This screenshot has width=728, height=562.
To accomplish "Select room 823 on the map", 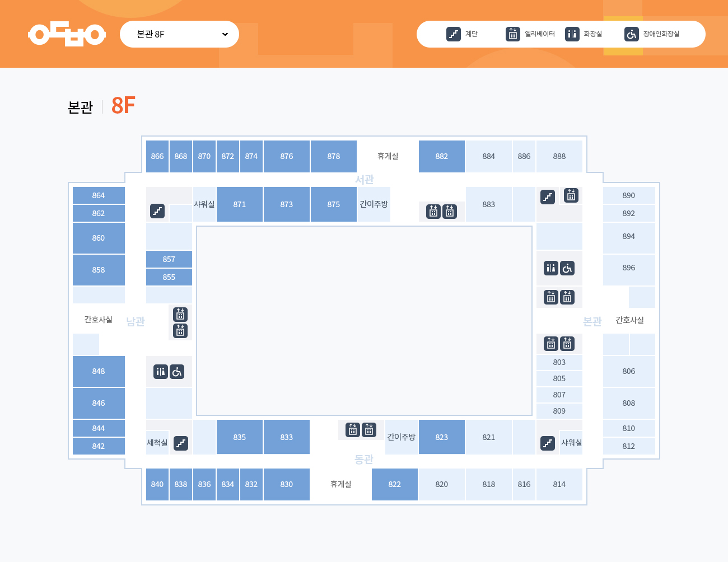I will point(442,437).
